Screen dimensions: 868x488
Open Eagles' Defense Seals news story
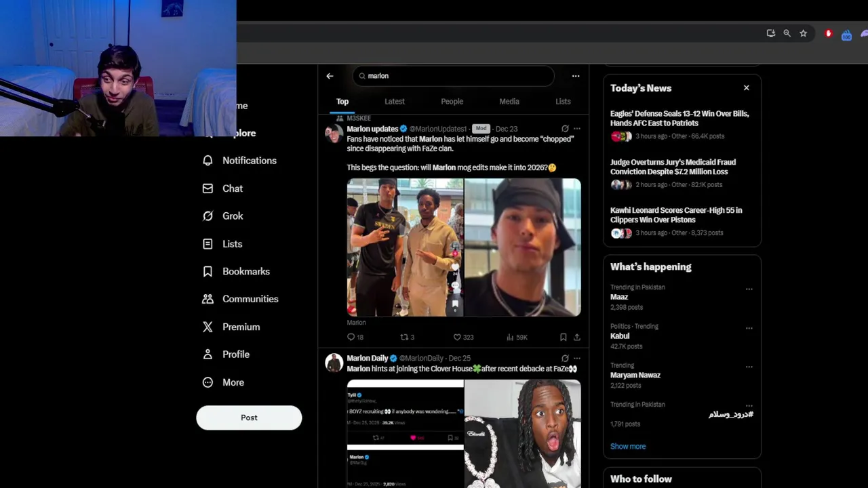(x=680, y=119)
